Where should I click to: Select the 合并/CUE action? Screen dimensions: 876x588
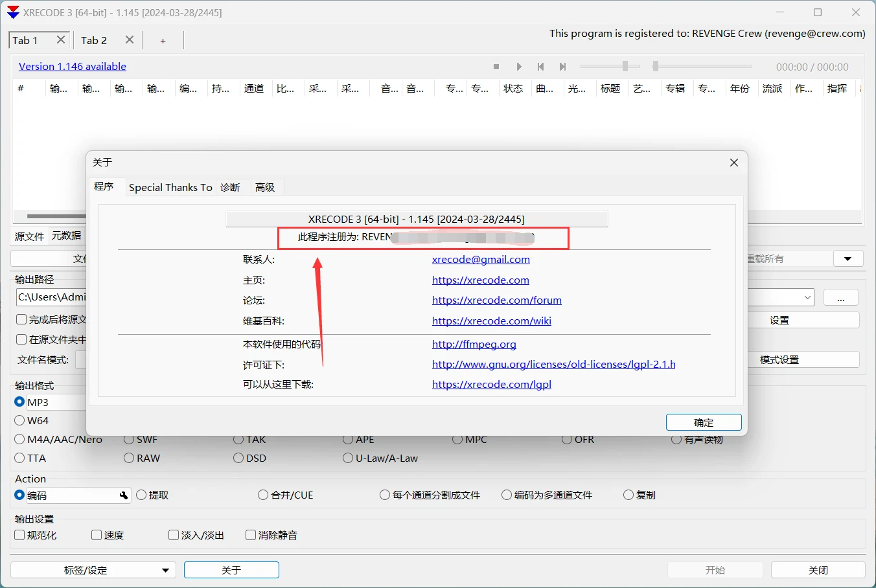tap(263, 495)
